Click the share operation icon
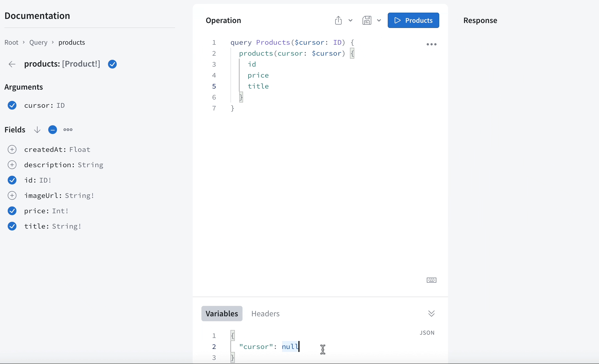Image resolution: width=599 pixels, height=364 pixels. [338, 20]
